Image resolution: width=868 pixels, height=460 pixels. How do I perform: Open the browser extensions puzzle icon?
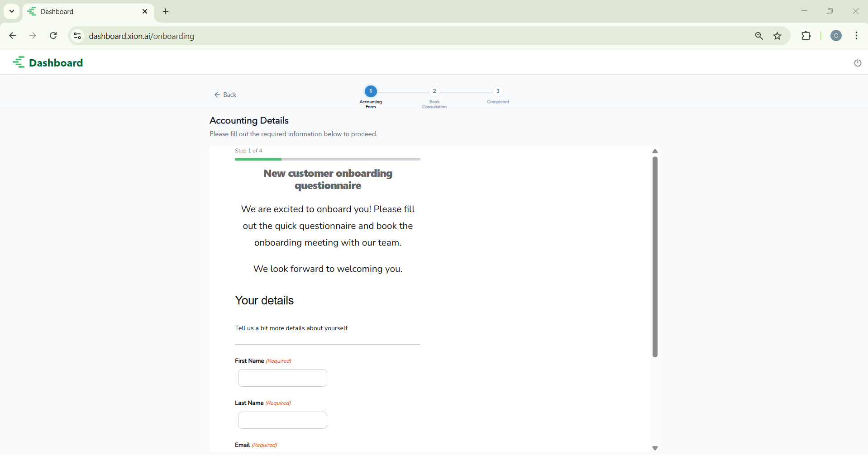[x=806, y=36]
